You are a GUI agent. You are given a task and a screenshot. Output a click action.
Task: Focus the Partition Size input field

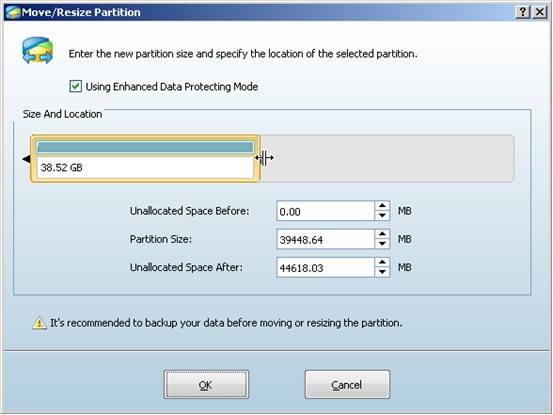[325, 239]
